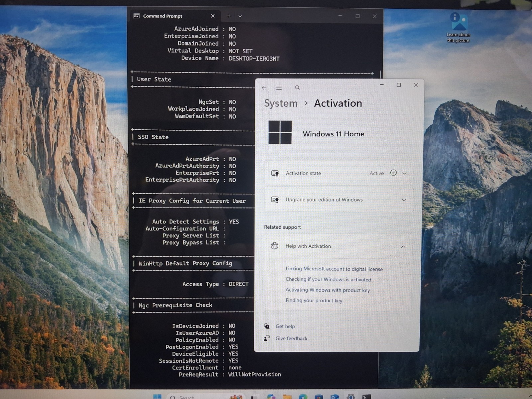Navigate to System in the breadcrumb

(x=281, y=103)
